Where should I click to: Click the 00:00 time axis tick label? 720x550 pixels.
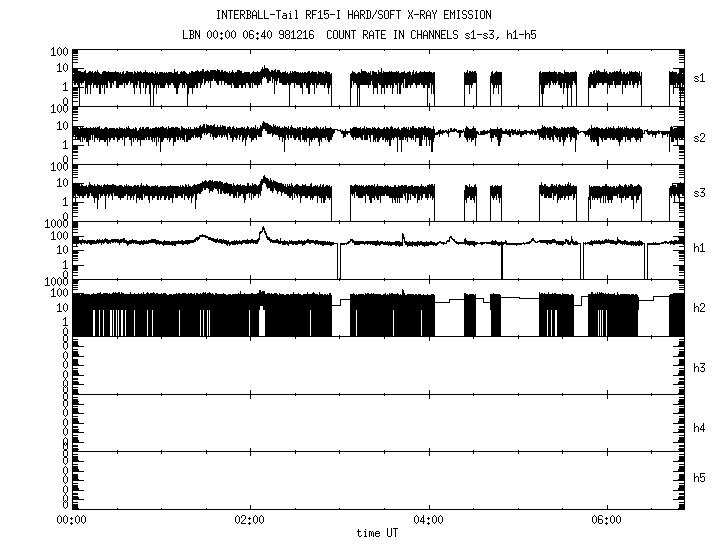pyautogui.click(x=71, y=520)
